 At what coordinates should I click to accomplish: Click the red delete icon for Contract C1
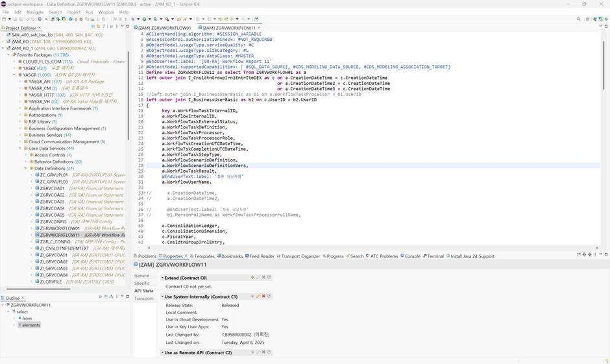coord(263,297)
